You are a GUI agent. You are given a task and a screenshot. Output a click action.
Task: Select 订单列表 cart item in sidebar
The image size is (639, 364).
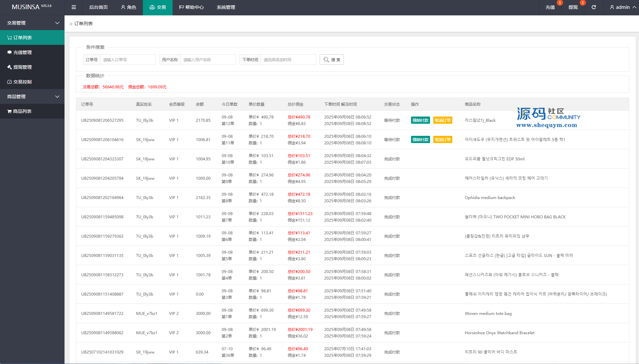(x=22, y=38)
